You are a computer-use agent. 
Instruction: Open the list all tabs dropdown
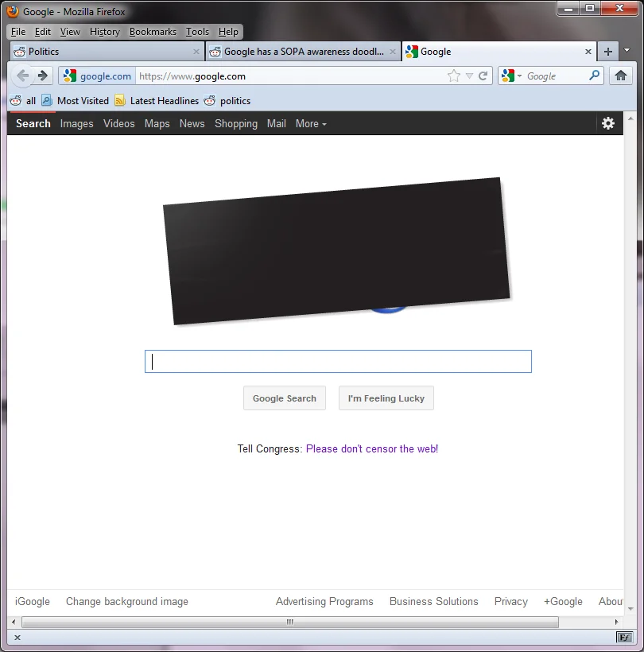pos(627,50)
